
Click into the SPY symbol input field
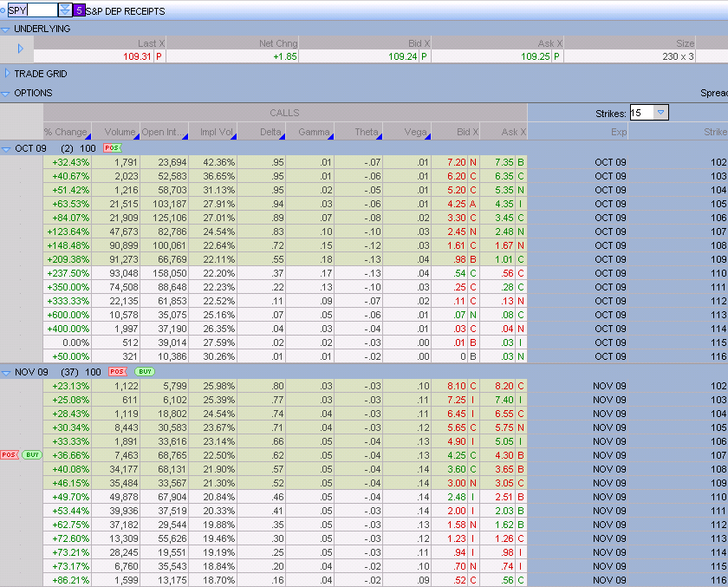(x=33, y=10)
